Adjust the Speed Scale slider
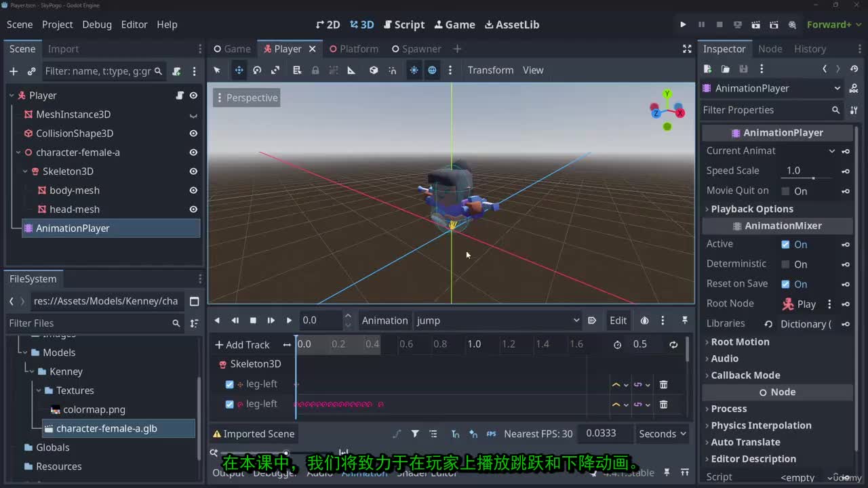 point(812,178)
